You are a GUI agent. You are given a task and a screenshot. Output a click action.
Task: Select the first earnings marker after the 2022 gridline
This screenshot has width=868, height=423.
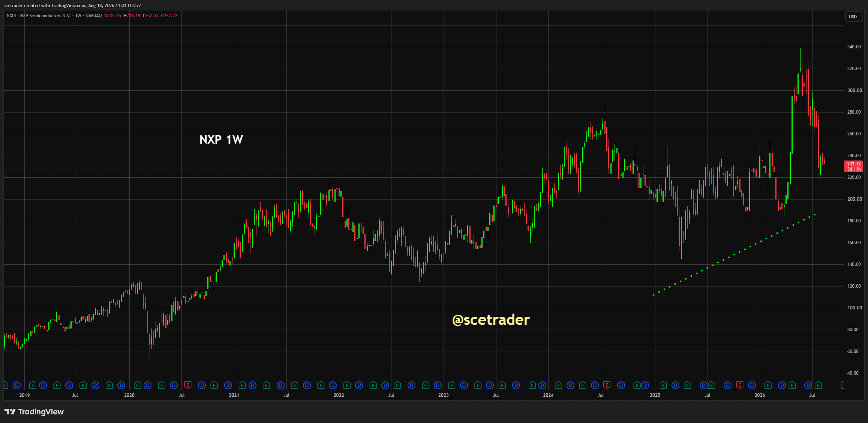(x=347, y=385)
